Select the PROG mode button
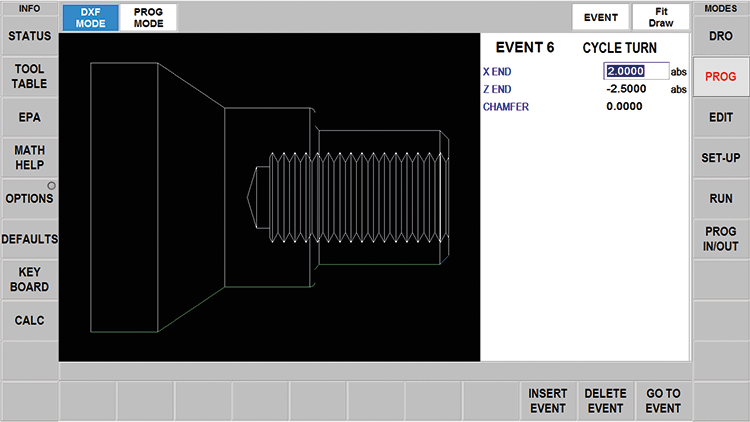Image resolution: width=750 pixels, height=422 pixels. pos(721,77)
